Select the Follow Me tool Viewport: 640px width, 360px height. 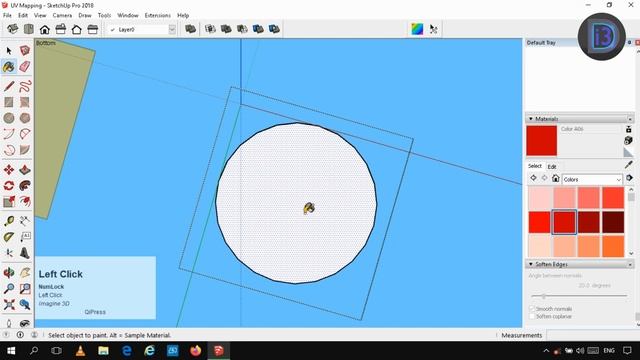click(x=25, y=185)
